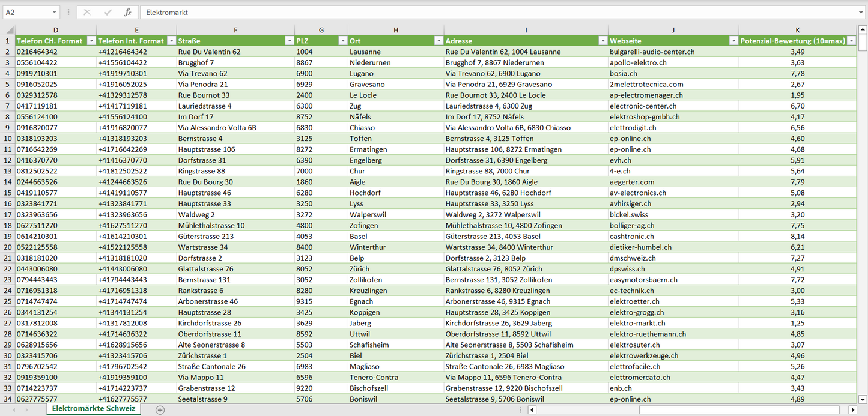Add a new sheet with plus button
Viewport: 868px width, 416px height.
coord(160,410)
